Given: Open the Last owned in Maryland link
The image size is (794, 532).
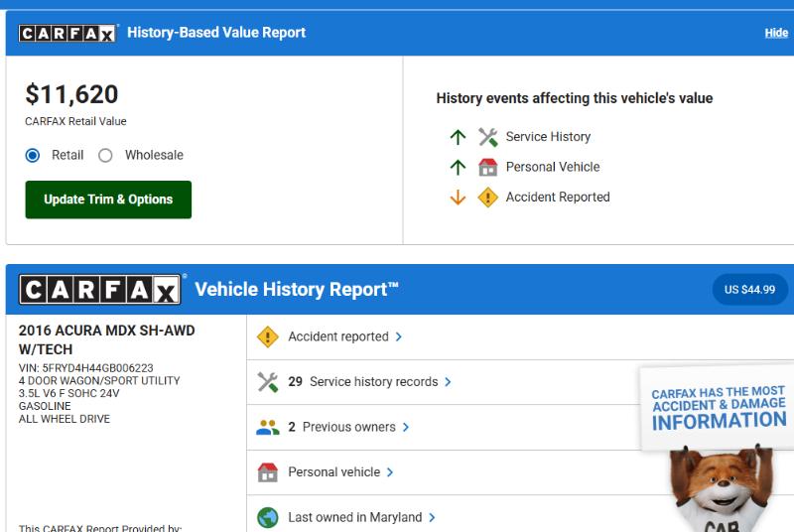Looking at the screenshot, I should (354, 517).
